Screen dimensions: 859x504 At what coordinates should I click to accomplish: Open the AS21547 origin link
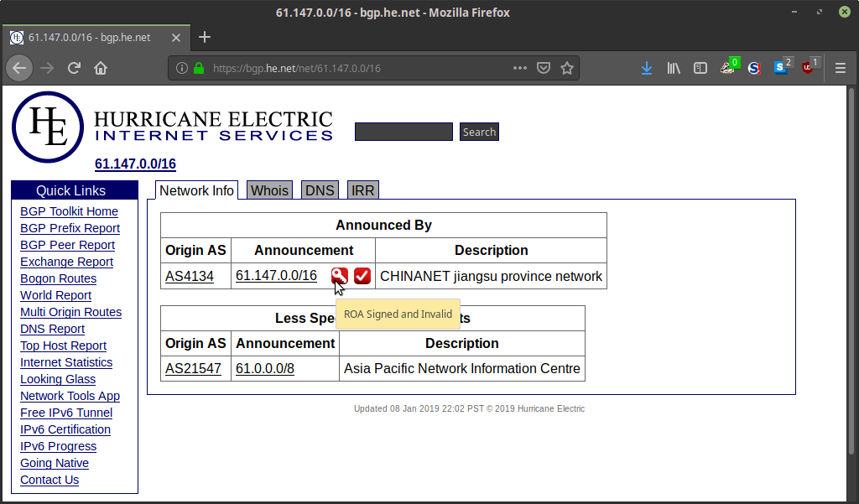click(x=194, y=369)
